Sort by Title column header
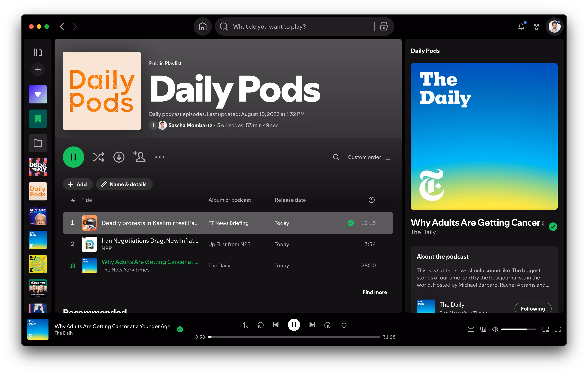 pos(87,200)
